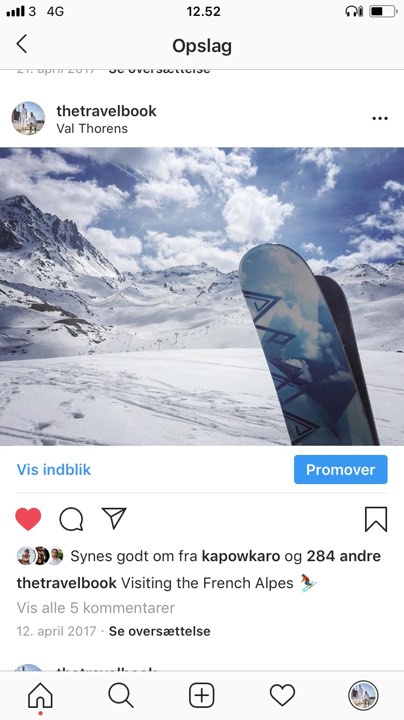Go to the Home tab
Image resolution: width=404 pixels, height=720 pixels.
[40, 695]
